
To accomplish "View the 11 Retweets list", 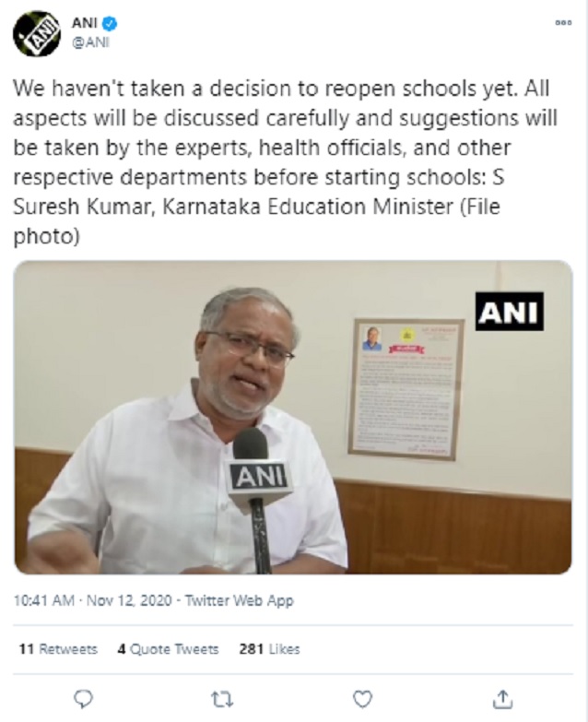I will click(x=58, y=649).
